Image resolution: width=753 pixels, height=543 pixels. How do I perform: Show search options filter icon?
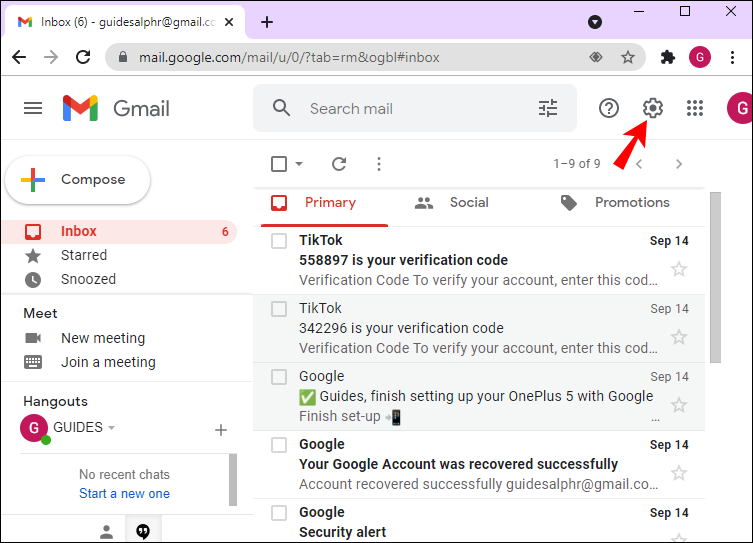click(548, 108)
